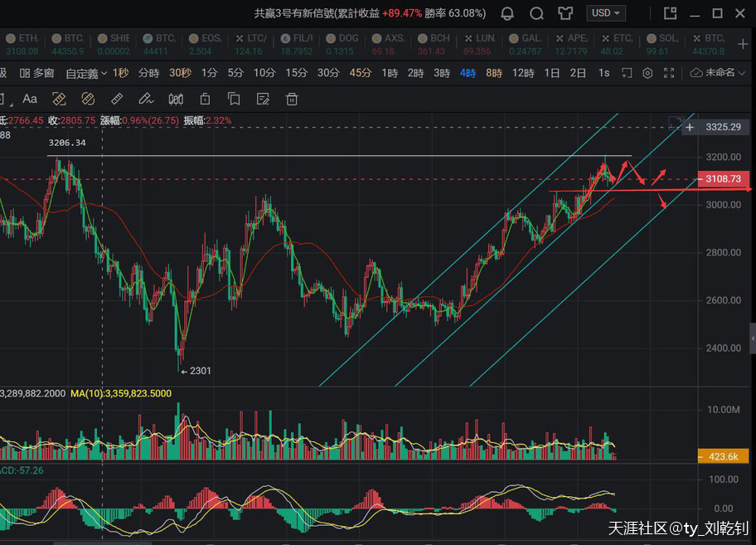
Task: Open chart settings hexagon icon
Action: (x=647, y=73)
